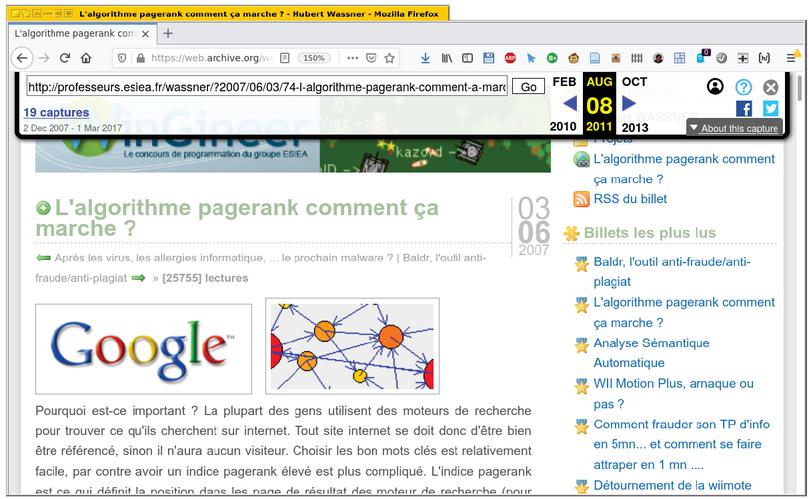
Task: Expand About this capture dropdown
Action: [x=734, y=128]
